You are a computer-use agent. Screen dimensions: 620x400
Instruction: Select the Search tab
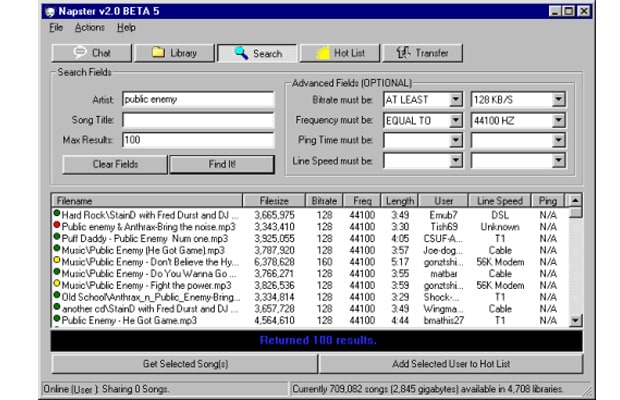[257, 53]
